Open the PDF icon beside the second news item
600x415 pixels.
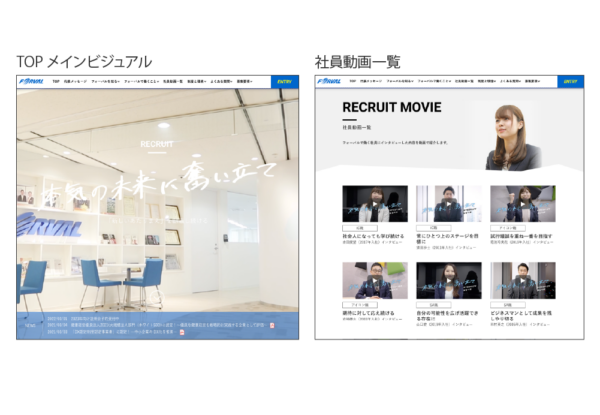[272, 325]
